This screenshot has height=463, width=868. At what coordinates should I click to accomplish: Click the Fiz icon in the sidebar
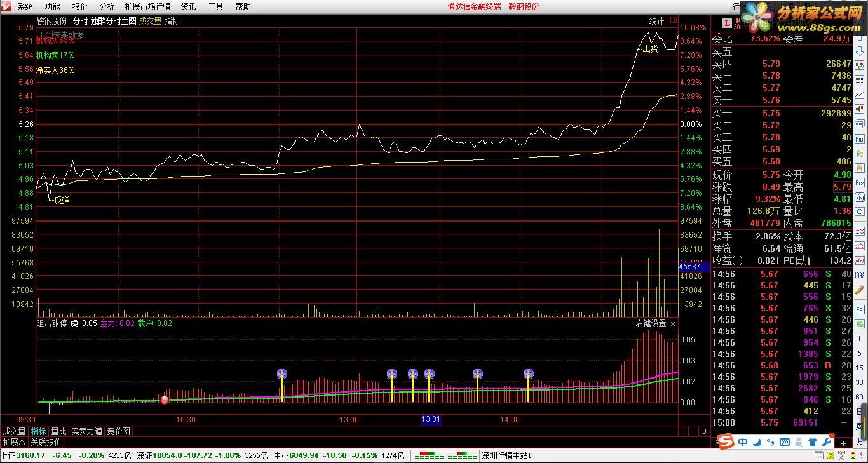tap(860, 182)
